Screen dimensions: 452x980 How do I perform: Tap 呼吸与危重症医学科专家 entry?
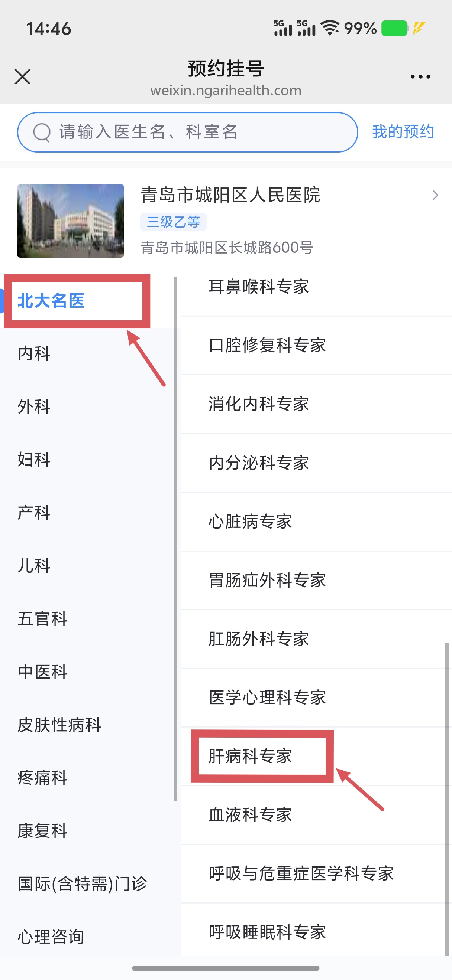(x=301, y=873)
